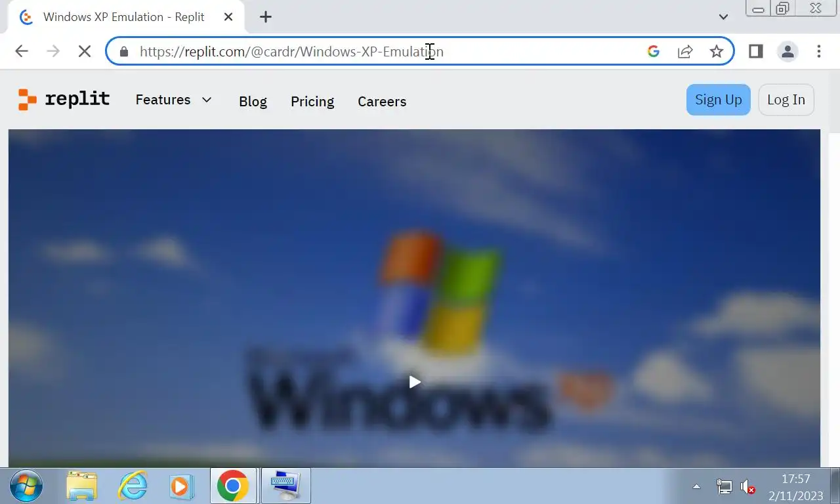Click the Sign Up button
This screenshot has width=840, height=504.
pyautogui.click(x=719, y=100)
